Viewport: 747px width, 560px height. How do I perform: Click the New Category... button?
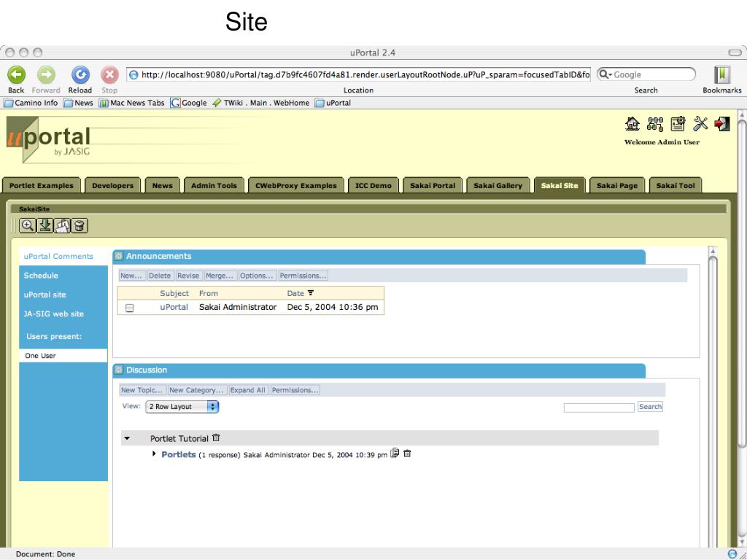click(x=197, y=390)
